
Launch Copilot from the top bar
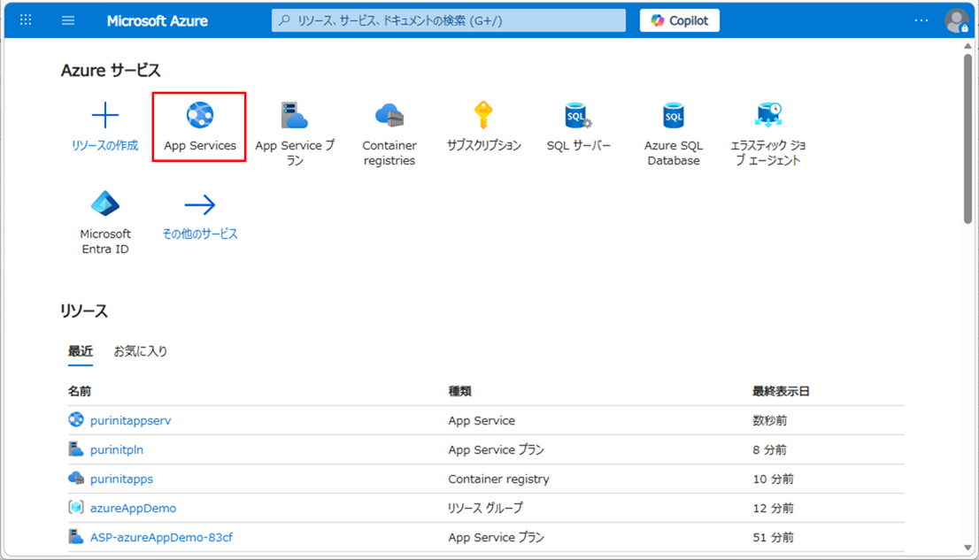(x=679, y=19)
